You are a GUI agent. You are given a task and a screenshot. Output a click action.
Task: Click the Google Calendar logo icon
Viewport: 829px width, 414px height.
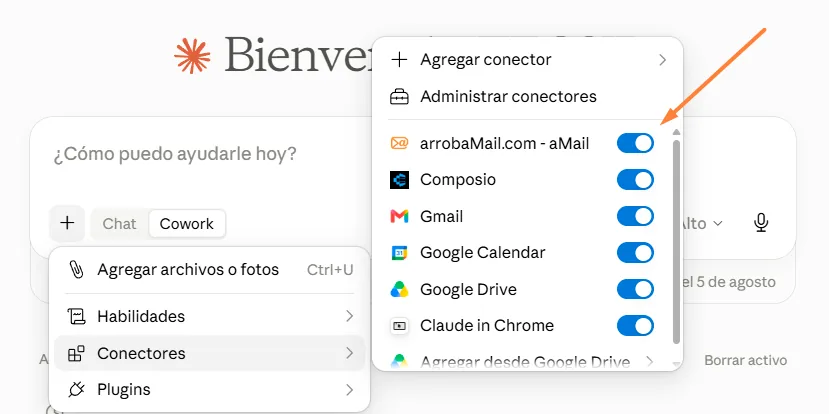[399, 253]
